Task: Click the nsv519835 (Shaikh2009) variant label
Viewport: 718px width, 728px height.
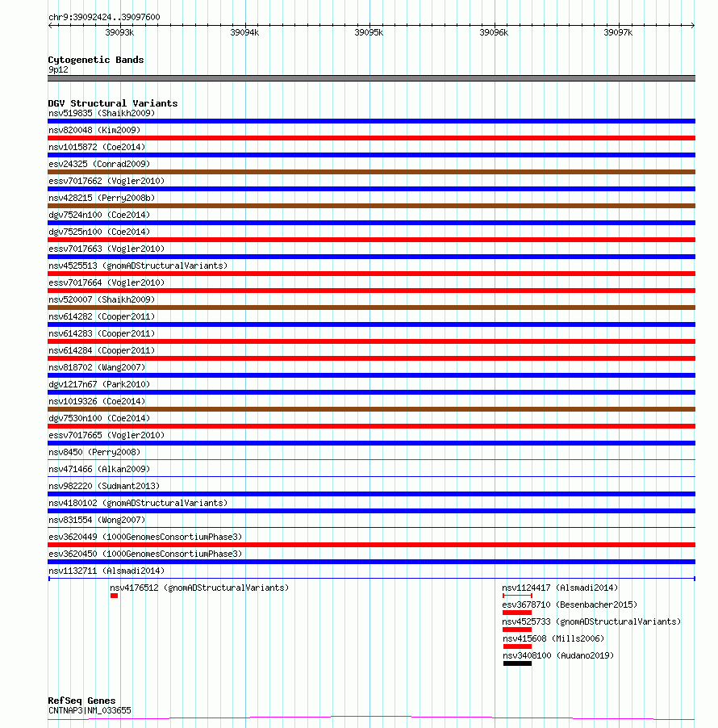Action: [102, 113]
